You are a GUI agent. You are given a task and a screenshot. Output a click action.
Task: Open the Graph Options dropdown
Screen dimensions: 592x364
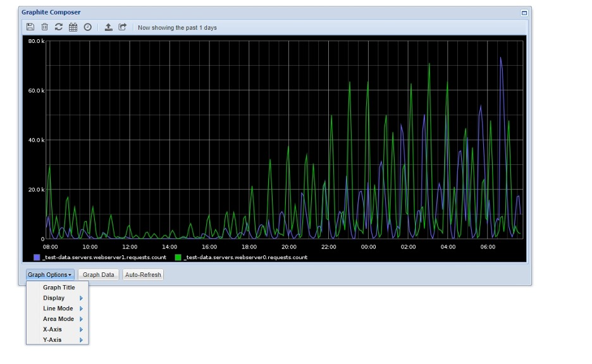50,275
